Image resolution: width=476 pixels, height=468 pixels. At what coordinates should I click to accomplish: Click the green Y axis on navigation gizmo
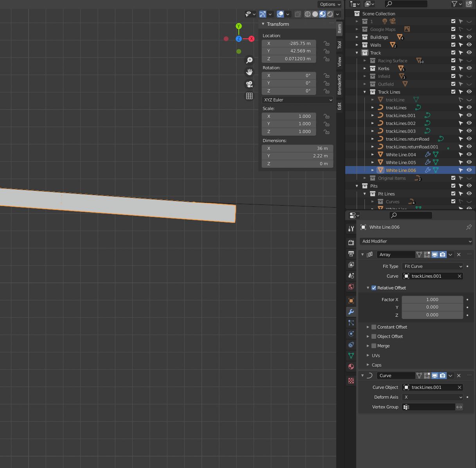(239, 26)
